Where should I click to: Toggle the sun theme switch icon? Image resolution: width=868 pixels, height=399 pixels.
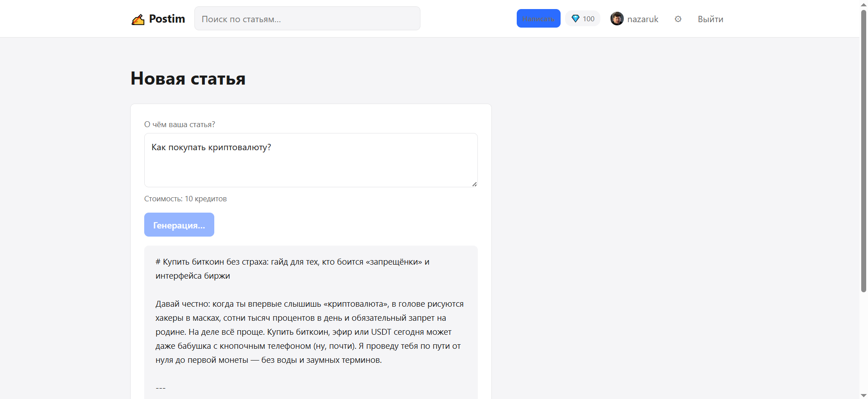pyautogui.click(x=678, y=19)
